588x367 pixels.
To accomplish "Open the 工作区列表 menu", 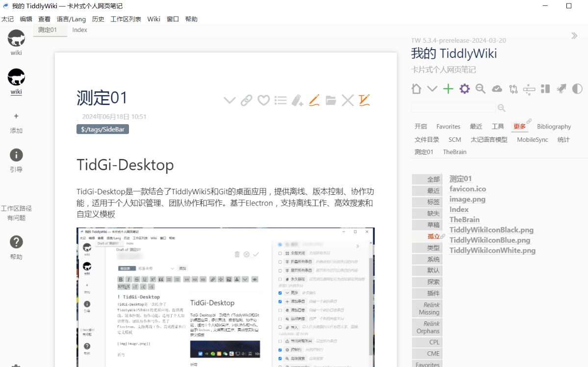I will (x=126, y=19).
